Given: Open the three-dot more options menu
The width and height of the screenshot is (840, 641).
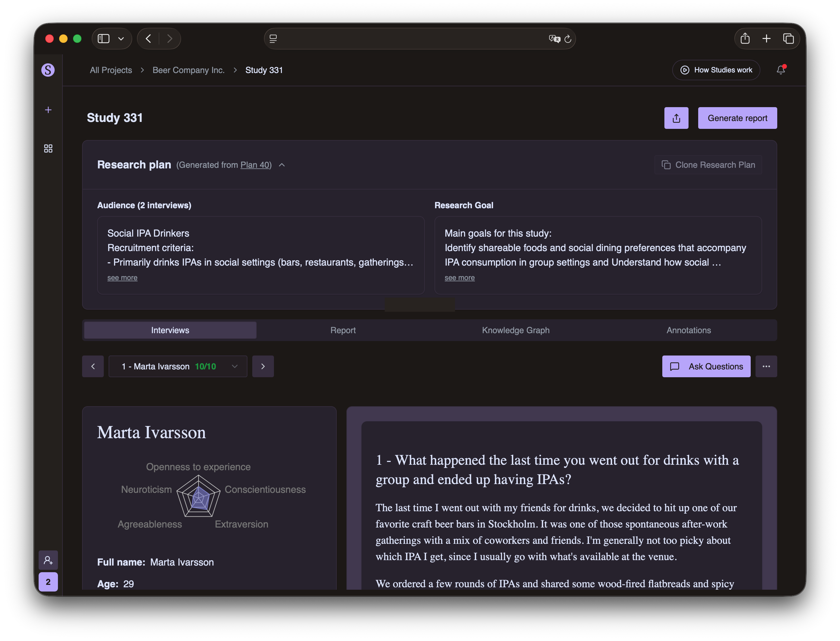Looking at the screenshot, I should (766, 366).
